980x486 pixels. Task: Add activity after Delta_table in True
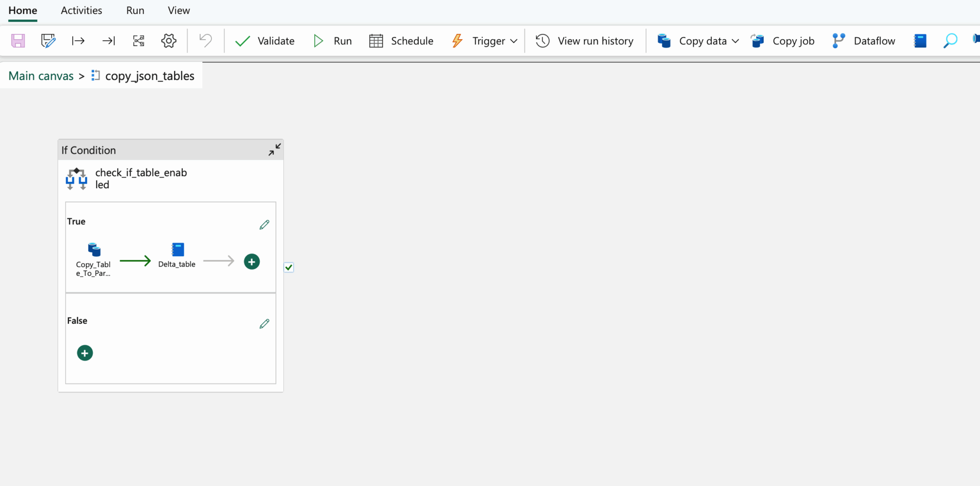[252, 261]
